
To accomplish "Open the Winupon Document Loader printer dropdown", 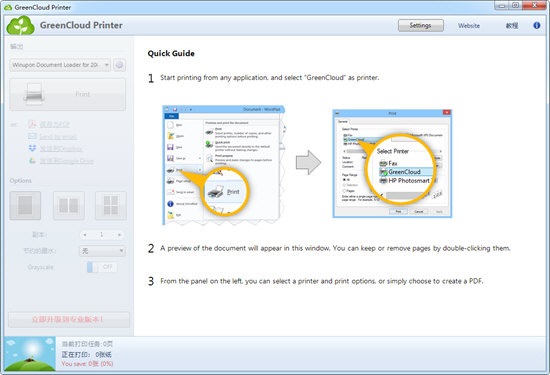I will 60,65.
